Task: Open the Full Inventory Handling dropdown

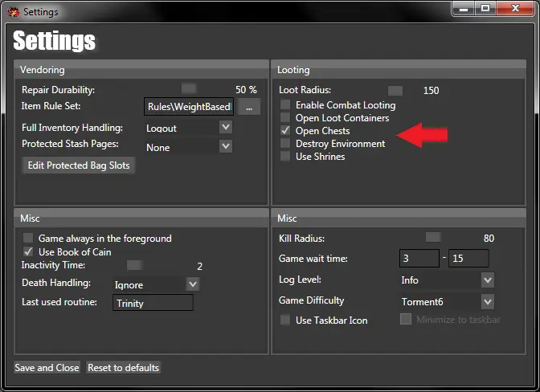Action: [226, 128]
